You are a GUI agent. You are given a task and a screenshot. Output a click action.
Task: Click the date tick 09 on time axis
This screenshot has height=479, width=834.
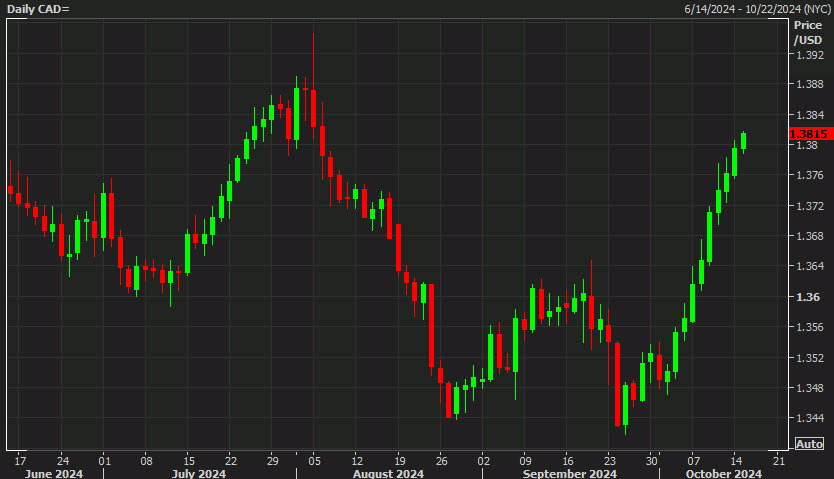526,461
